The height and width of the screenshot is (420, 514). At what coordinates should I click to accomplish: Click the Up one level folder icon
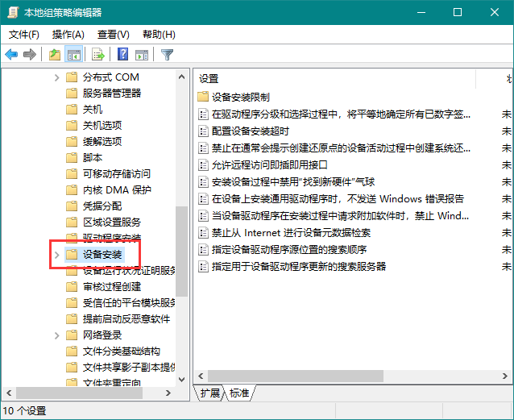point(55,54)
